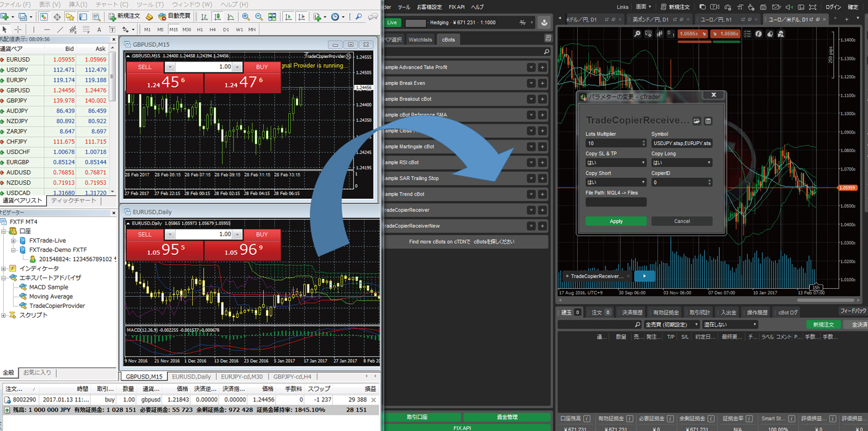Image resolution: width=868 pixels, height=431 pixels.
Task: Toggle MT4 auto trading (自動売買) button
Action: click(173, 17)
